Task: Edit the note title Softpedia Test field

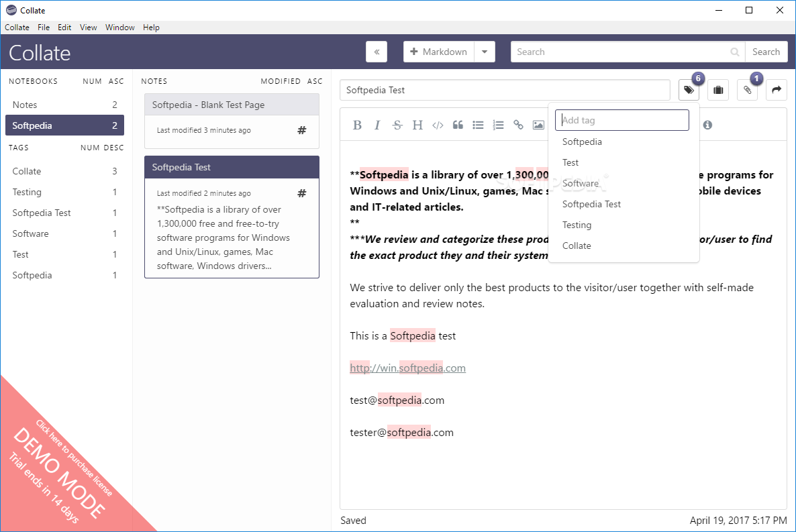Action: coord(505,90)
